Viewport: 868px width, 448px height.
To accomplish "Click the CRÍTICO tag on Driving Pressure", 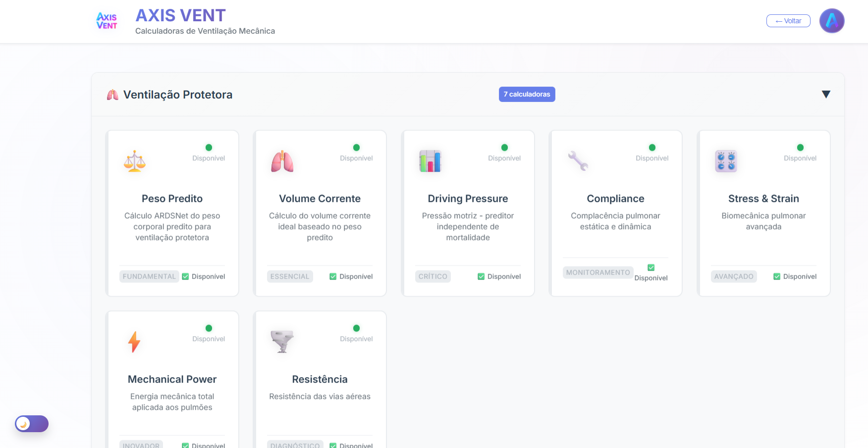I will coord(433,277).
